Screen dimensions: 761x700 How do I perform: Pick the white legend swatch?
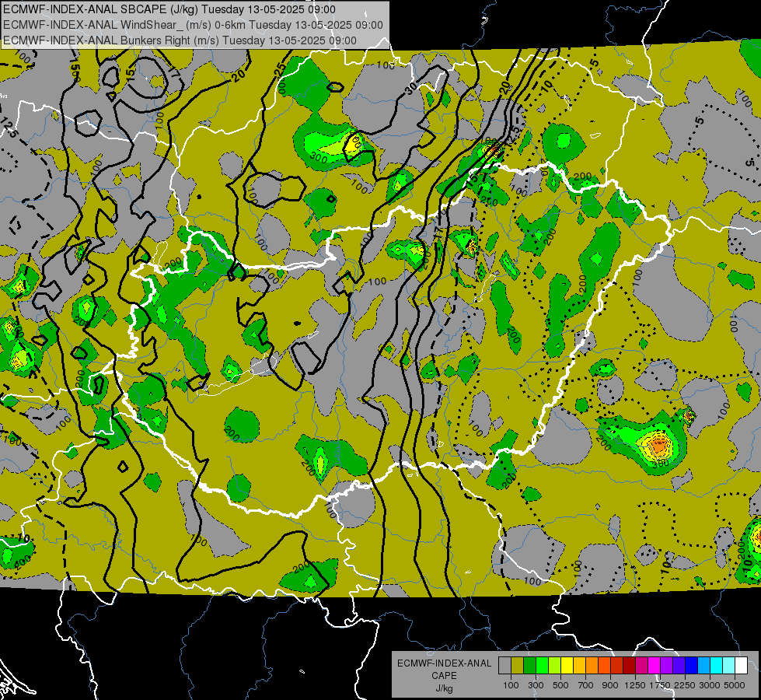pyautogui.click(x=741, y=666)
